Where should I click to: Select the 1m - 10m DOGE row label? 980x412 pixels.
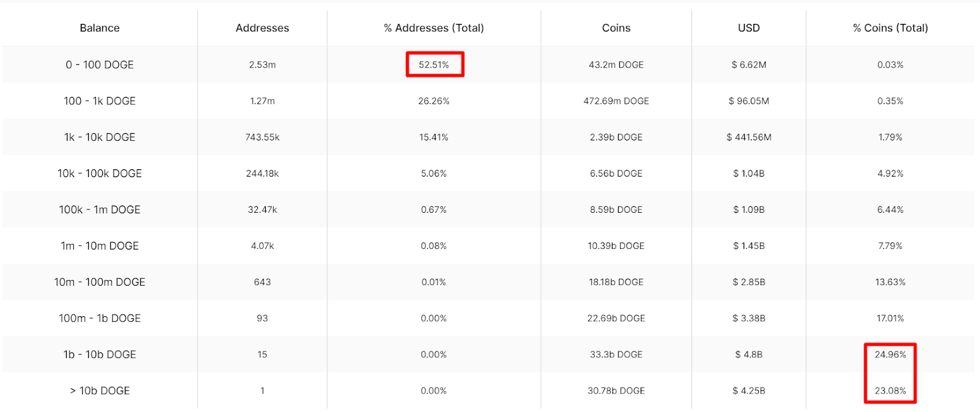[99, 246]
